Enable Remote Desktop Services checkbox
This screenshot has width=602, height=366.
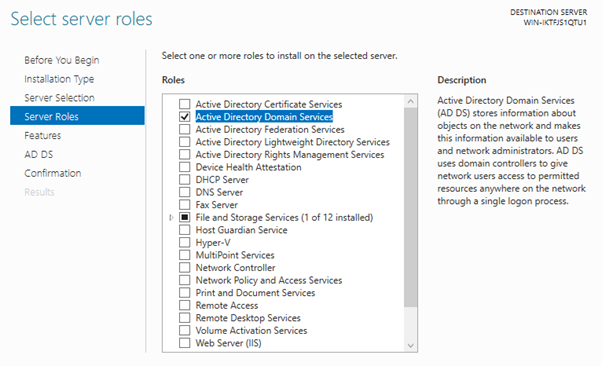point(185,318)
